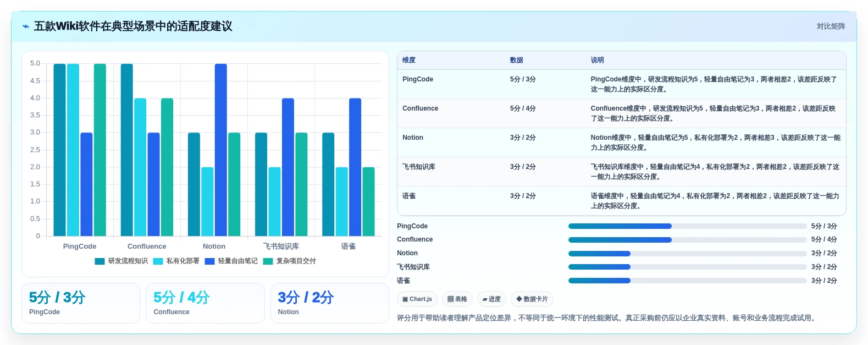Select the 飞书知识库 table row name
The width and height of the screenshot is (868, 345).
tap(419, 167)
